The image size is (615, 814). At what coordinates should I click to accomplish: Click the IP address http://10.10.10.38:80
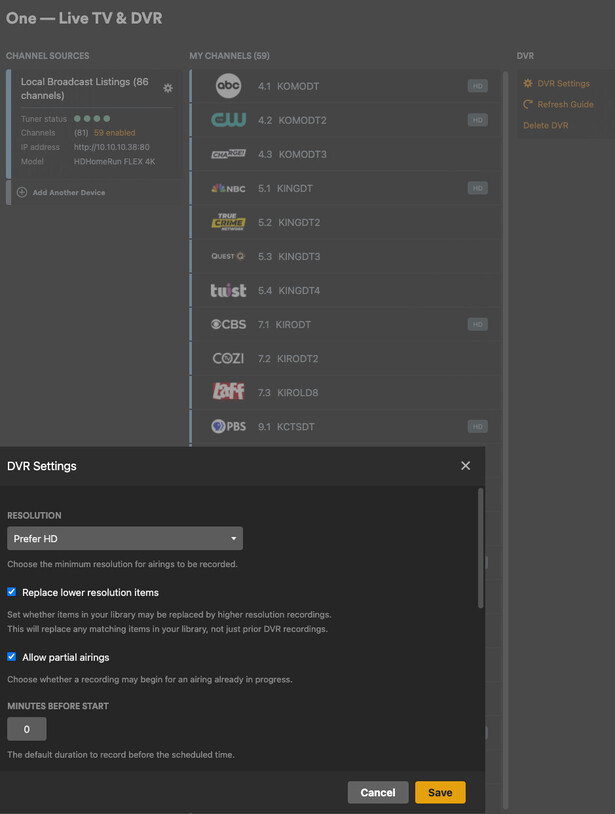pyautogui.click(x=112, y=147)
